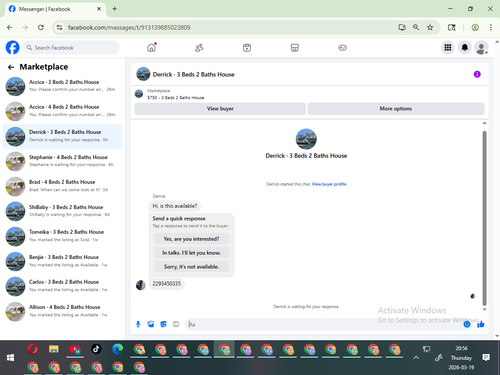
Task: Send quick response 'In talks. I'll let you know.'
Action: [191, 253]
